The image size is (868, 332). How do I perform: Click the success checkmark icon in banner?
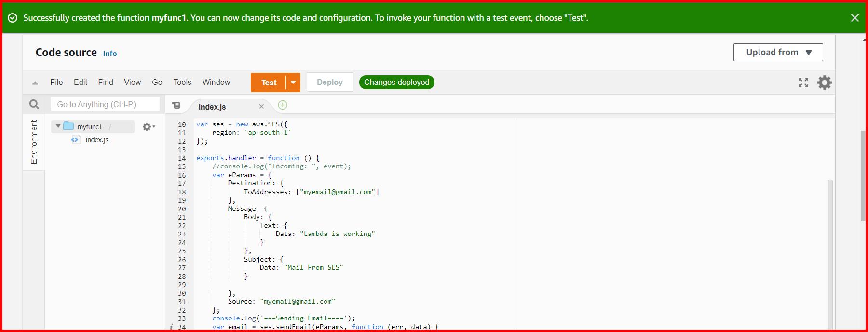tap(13, 18)
